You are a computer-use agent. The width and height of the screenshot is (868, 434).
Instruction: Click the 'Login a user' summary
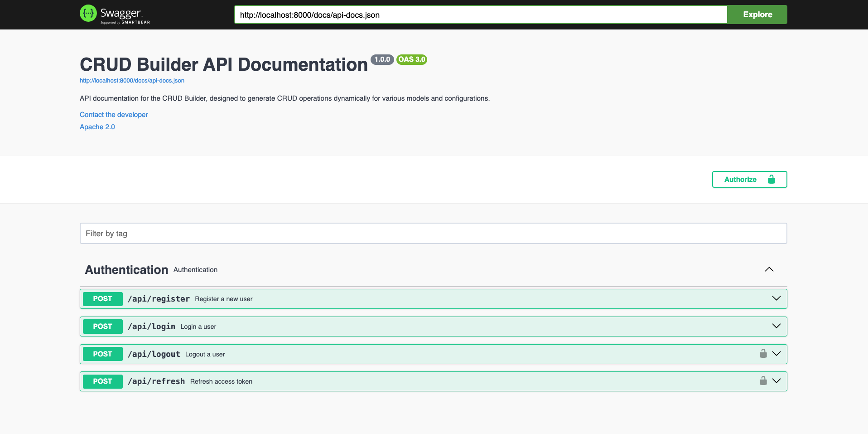198,327
